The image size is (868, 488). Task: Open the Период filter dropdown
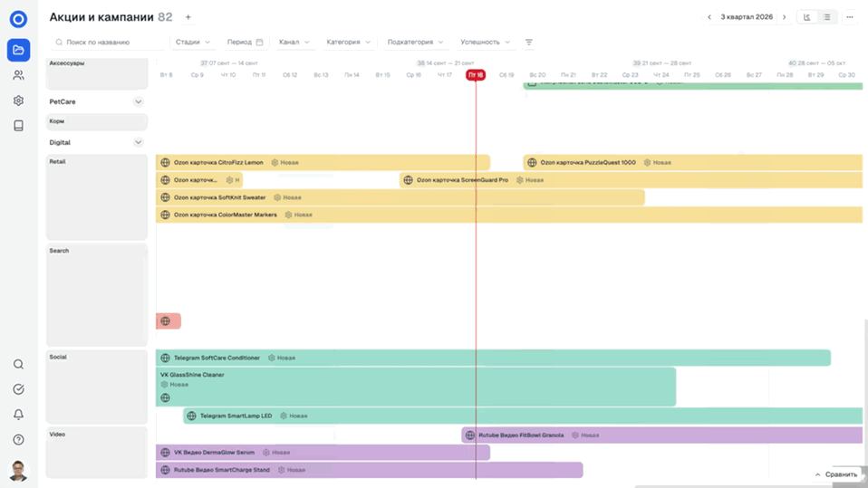pos(245,42)
